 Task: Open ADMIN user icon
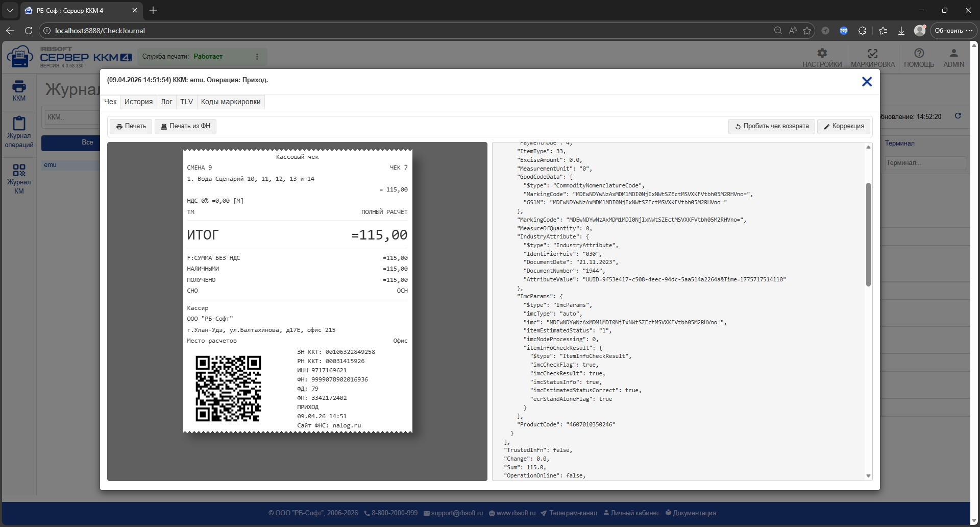(x=953, y=58)
